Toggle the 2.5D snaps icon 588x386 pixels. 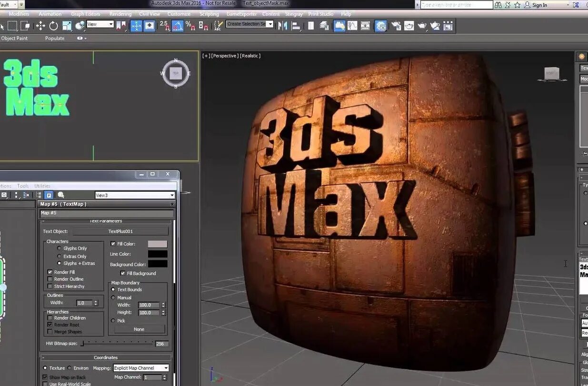click(164, 26)
